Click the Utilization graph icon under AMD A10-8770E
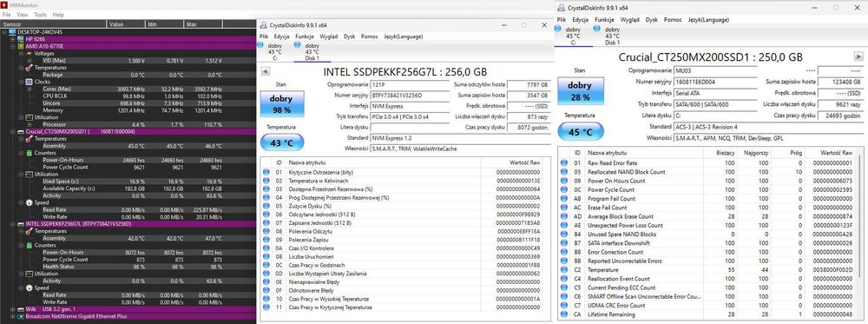The image size is (868, 324). pyautogui.click(x=30, y=117)
